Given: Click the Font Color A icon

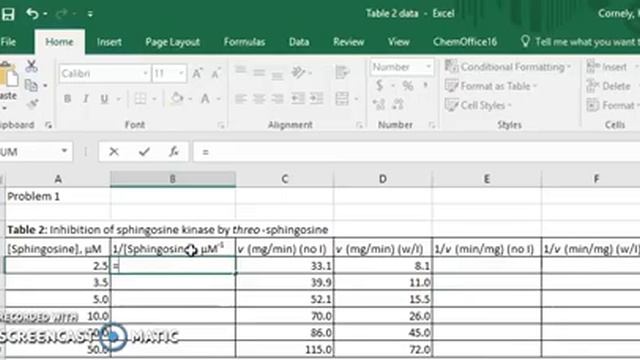Looking at the screenshot, I should pyautogui.click(x=205, y=98).
